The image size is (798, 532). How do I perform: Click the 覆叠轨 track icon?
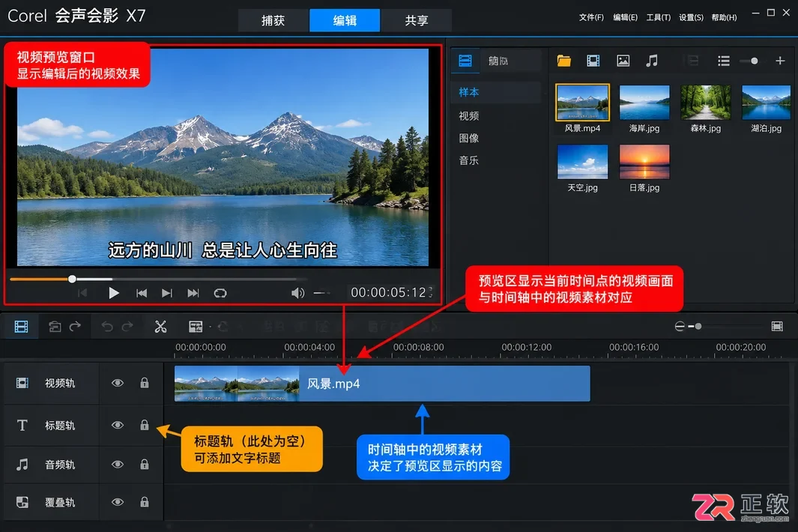coord(22,503)
